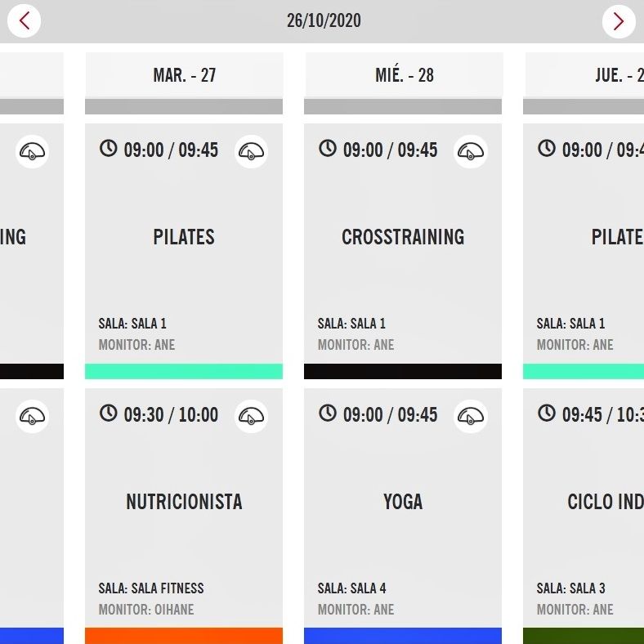Click clock icon on Yoga card
644x644 pixels.
(327, 413)
